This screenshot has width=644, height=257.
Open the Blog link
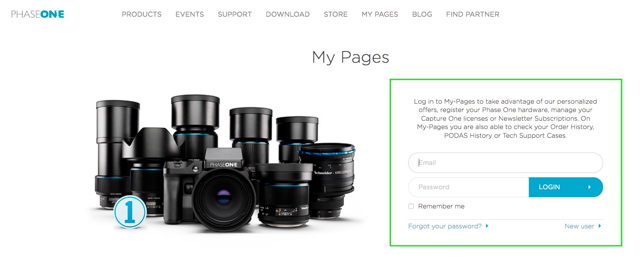(422, 14)
